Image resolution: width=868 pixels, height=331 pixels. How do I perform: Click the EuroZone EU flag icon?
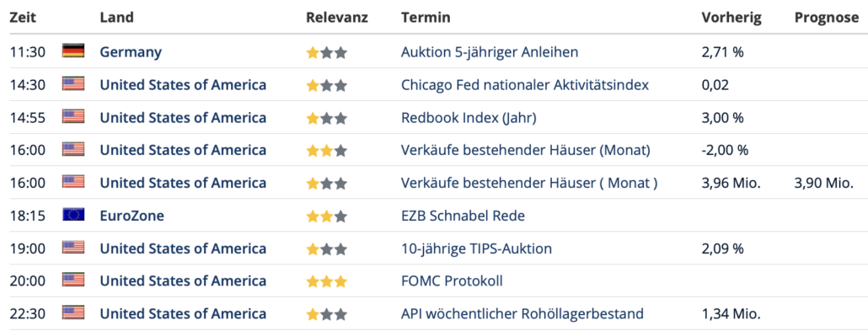coord(73,216)
